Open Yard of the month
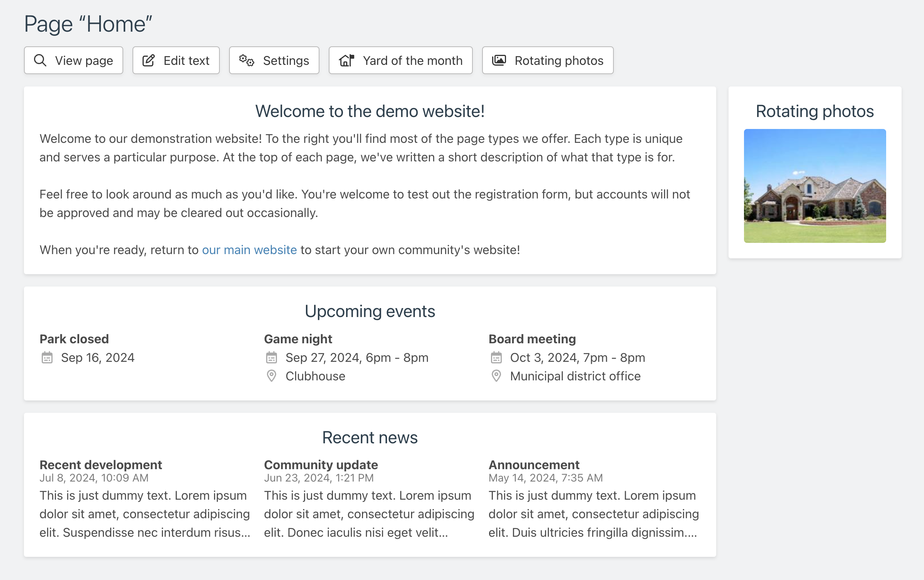Viewport: 924px width, 580px height. point(401,60)
